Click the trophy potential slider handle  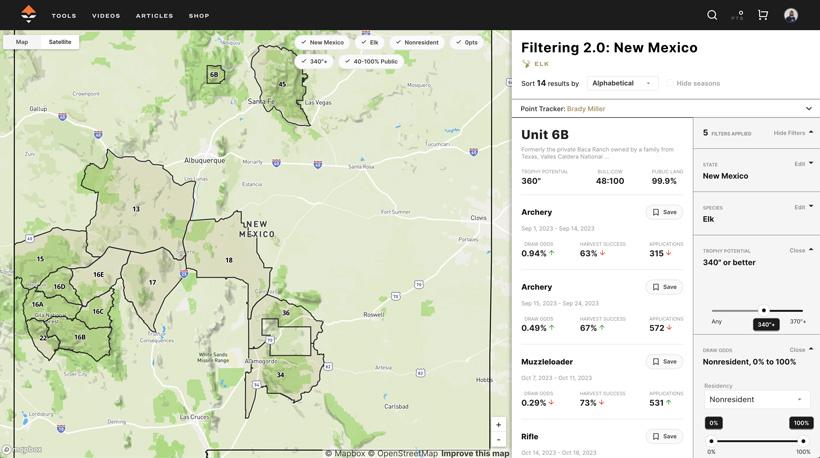pyautogui.click(x=764, y=311)
